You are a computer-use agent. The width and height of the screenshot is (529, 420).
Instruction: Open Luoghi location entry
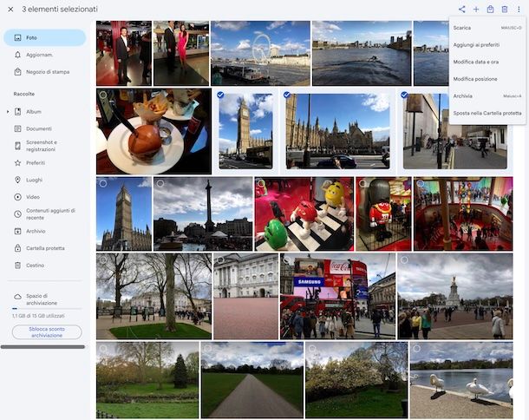pyautogui.click(x=44, y=180)
